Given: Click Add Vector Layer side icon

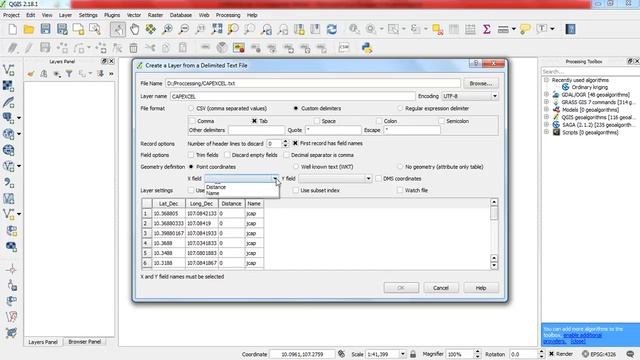Looking at the screenshot, I should 9,70.
